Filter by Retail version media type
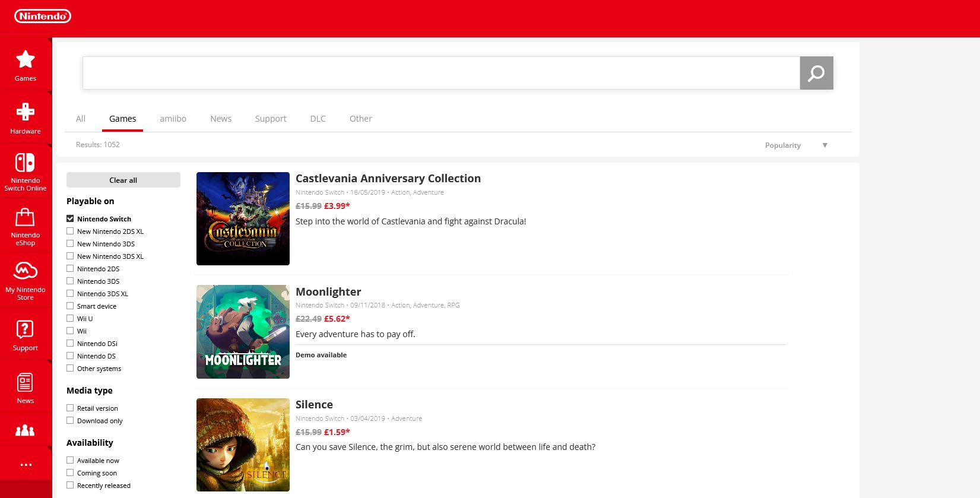The image size is (980, 498). pyautogui.click(x=70, y=408)
